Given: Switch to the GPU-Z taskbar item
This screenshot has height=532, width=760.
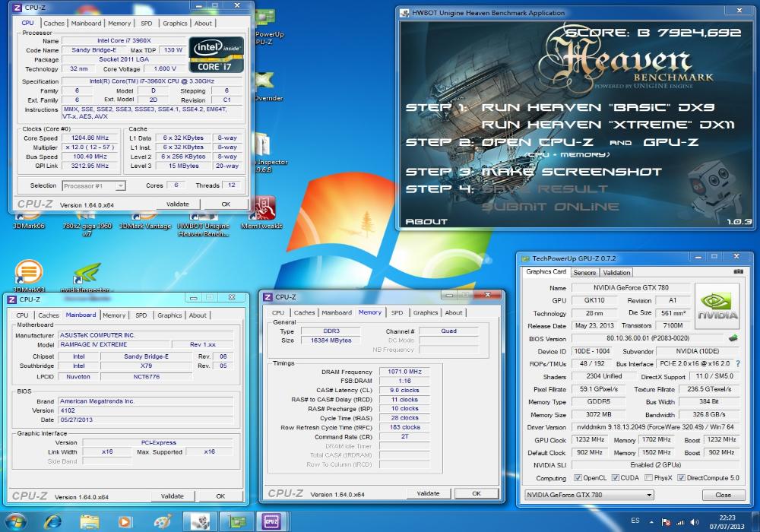Looking at the screenshot, I should coord(236,522).
